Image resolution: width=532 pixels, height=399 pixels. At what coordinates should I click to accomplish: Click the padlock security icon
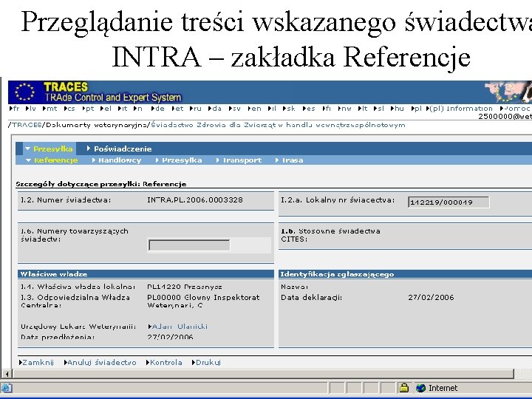pyautogui.click(x=403, y=388)
